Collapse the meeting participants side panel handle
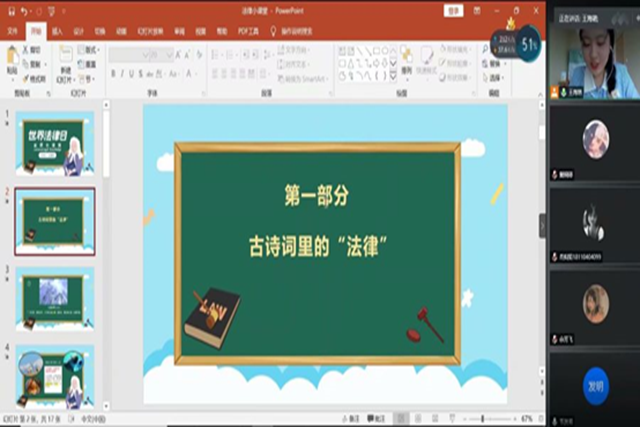Screen dimensions: 640x427 [x=543, y=225]
